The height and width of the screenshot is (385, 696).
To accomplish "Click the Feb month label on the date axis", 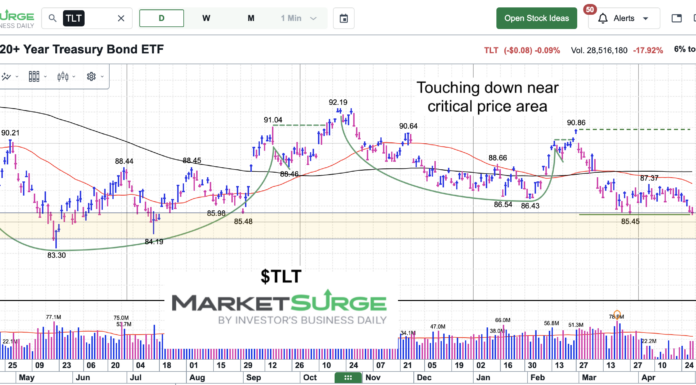I will pyautogui.click(x=538, y=378).
